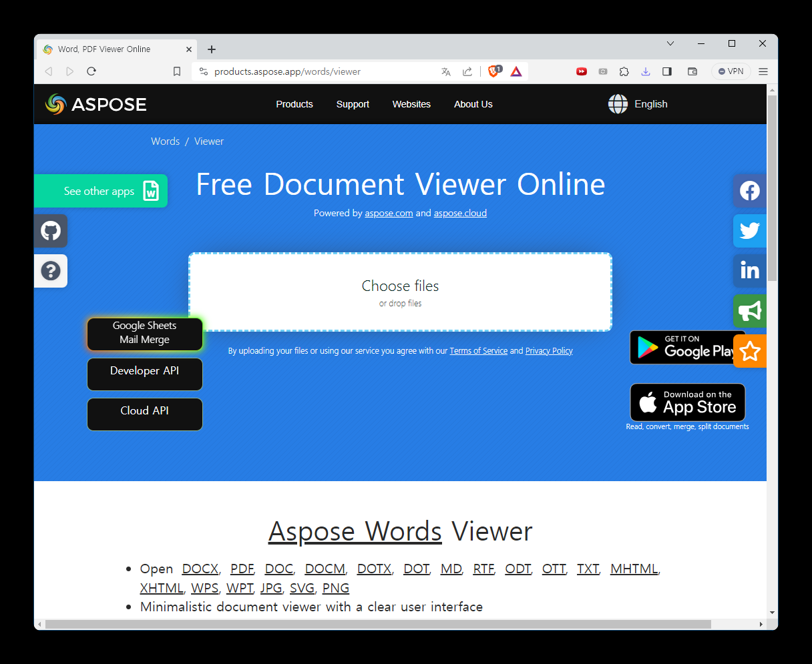Click the browser forward arrow
This screenshot has width=812, height=664.
69,71
